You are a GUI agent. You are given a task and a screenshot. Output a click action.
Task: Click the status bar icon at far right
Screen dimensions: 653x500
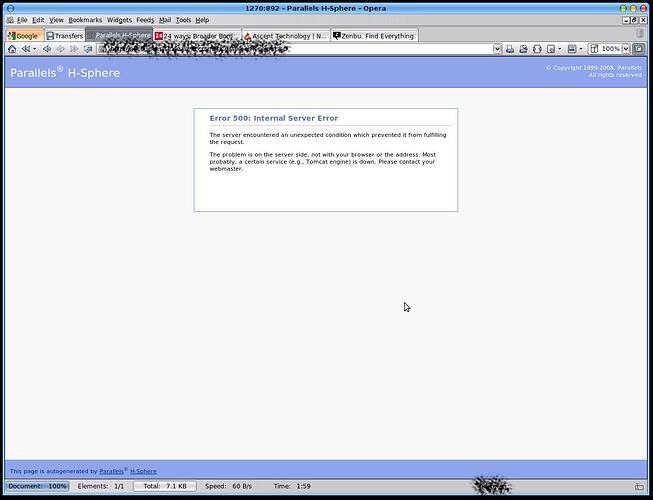click(639, 486)
